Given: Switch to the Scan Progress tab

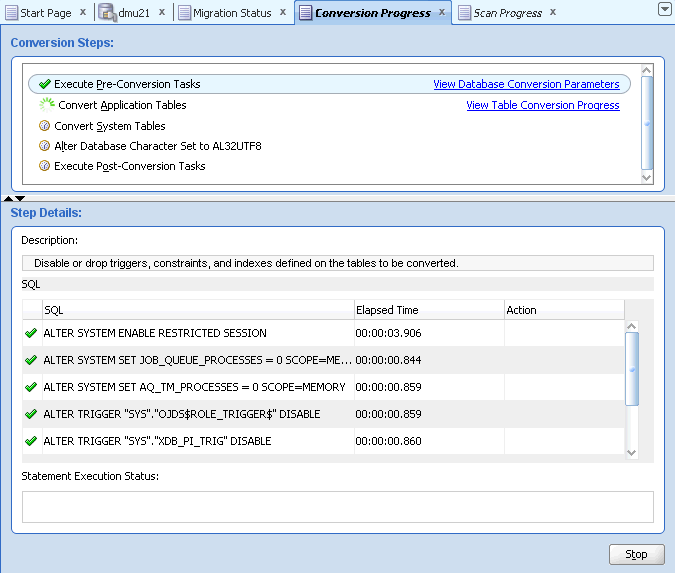Looking at the screenshot, I should [x=507, y=13].
